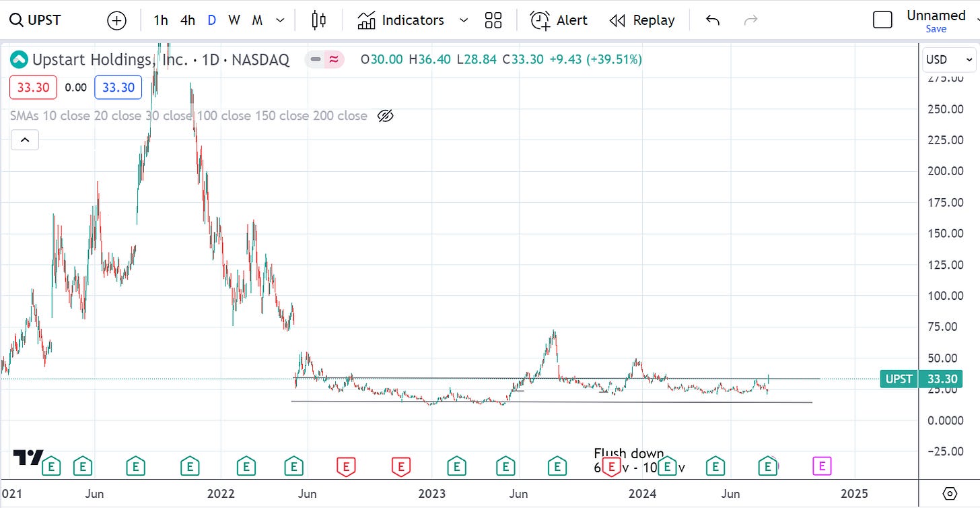Open the candlestick chart type selector
980x508 pixels.
pos(319,20)
